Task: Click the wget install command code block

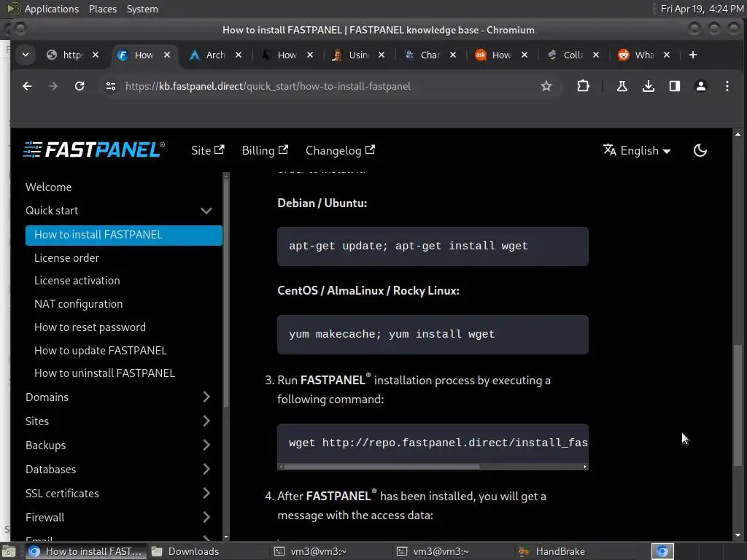Action: click(x=433, y=443)
